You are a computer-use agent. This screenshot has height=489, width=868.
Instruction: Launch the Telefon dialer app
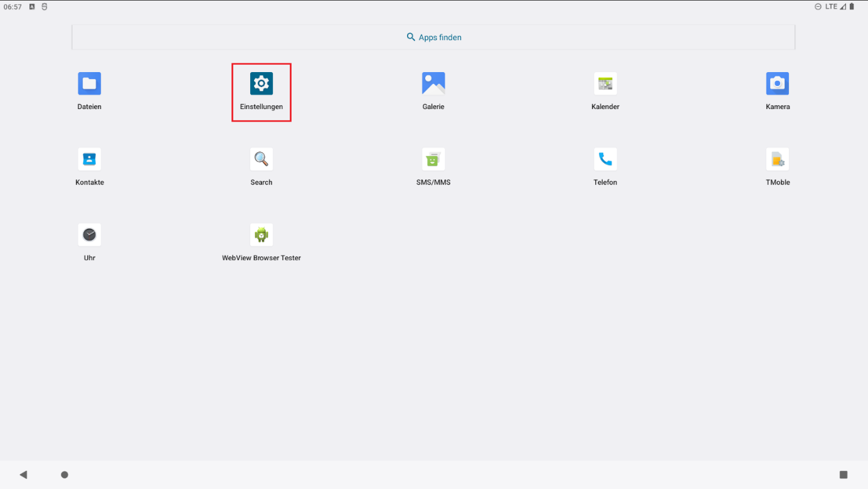coord(605,160)
